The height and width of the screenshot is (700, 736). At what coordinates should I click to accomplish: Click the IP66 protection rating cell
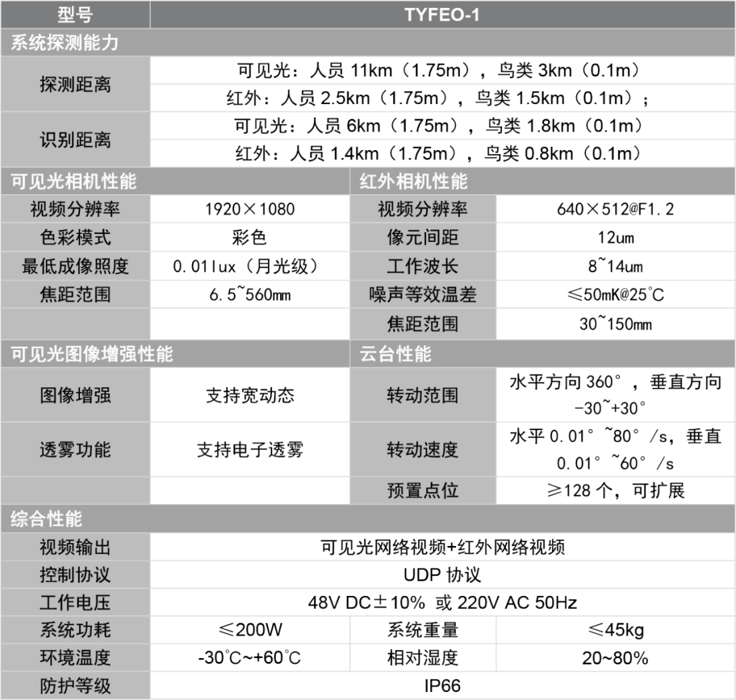point(442,685)
